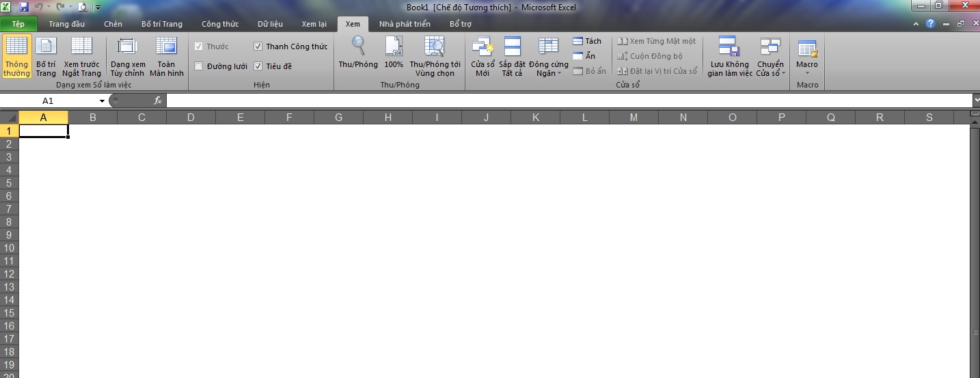The width and height of the screenshot is (980, 378).
Task: Click the split box above vertical scrollbar
Action: tap(975, 114)
